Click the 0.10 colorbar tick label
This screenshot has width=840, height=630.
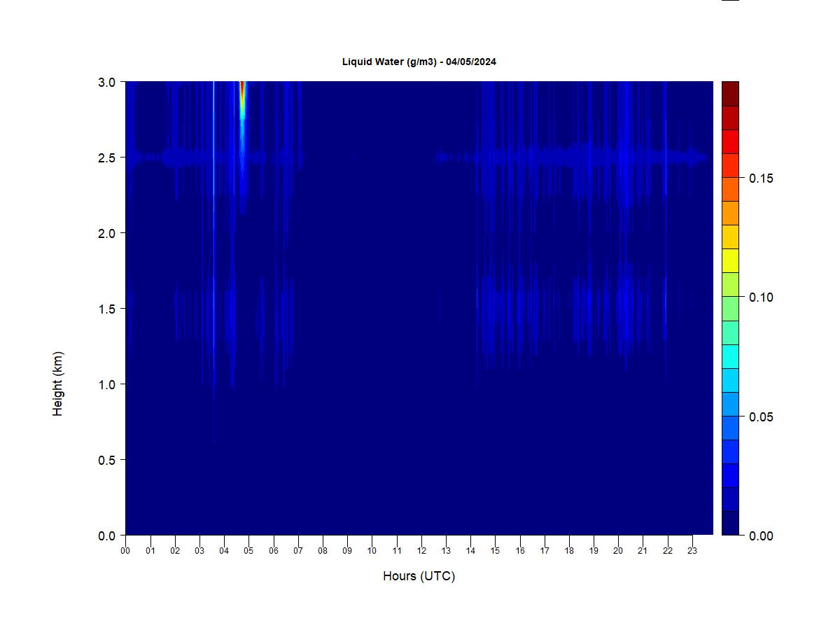point(761,297)
